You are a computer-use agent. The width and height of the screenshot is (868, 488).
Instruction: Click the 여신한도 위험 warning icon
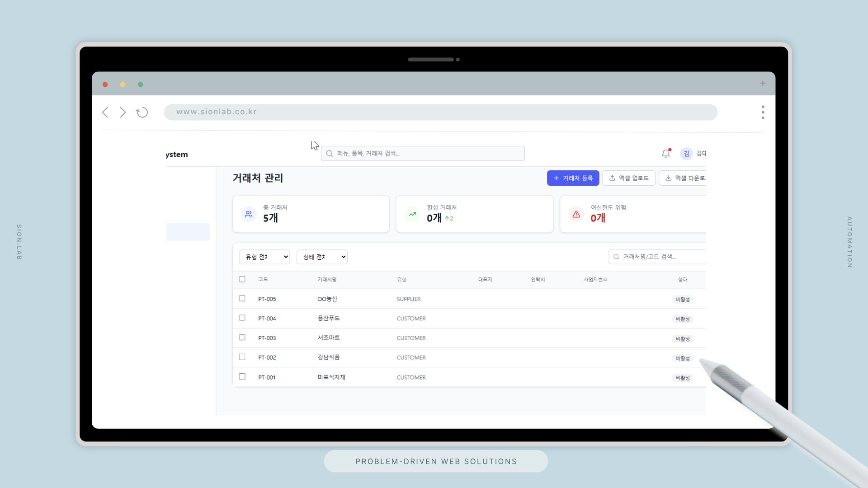pyautogui.click(x=576, y=214)
